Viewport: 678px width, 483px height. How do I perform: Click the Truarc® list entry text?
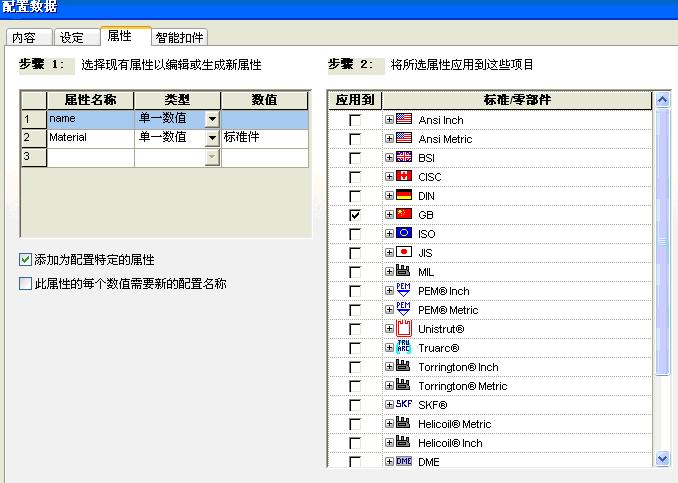point(438,348)
